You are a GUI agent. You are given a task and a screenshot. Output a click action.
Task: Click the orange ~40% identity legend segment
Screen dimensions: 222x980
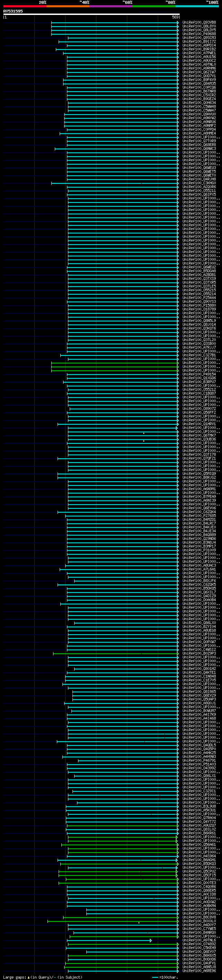[x=68, y=6]
